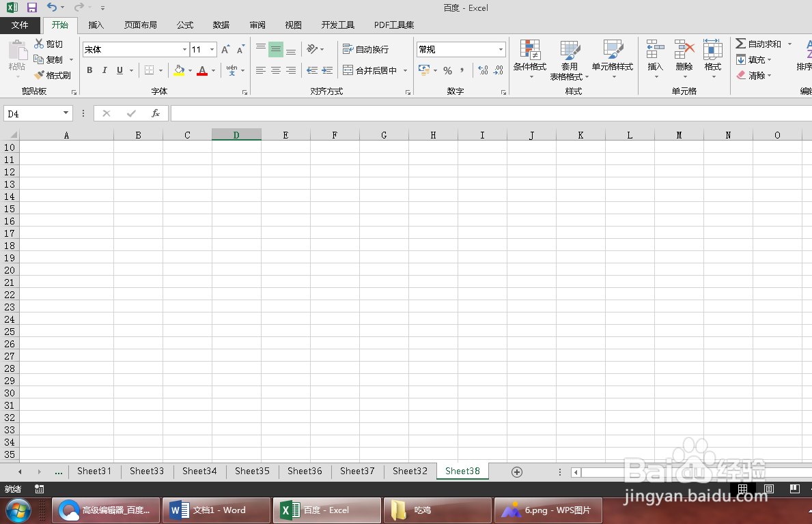
Task: Open 条件格式 conditional formatting
Action: (x=530, y=59)
